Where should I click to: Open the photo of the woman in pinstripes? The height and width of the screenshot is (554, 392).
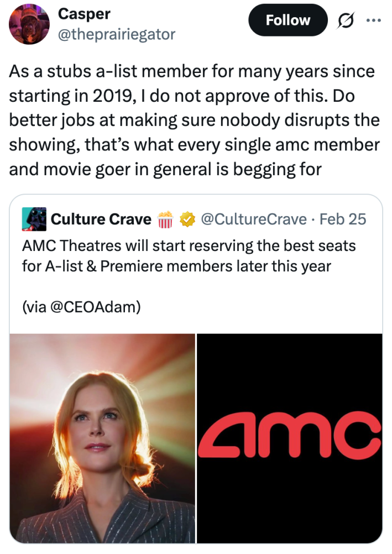102,438
